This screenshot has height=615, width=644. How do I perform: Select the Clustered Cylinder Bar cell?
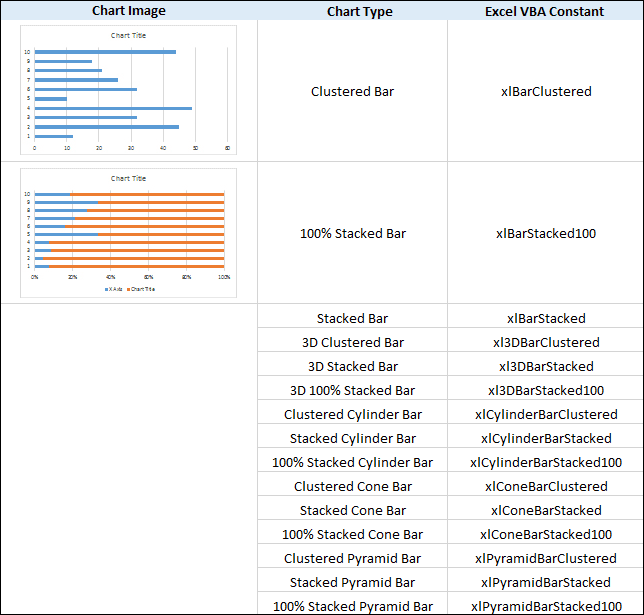[x=352, y=414]
